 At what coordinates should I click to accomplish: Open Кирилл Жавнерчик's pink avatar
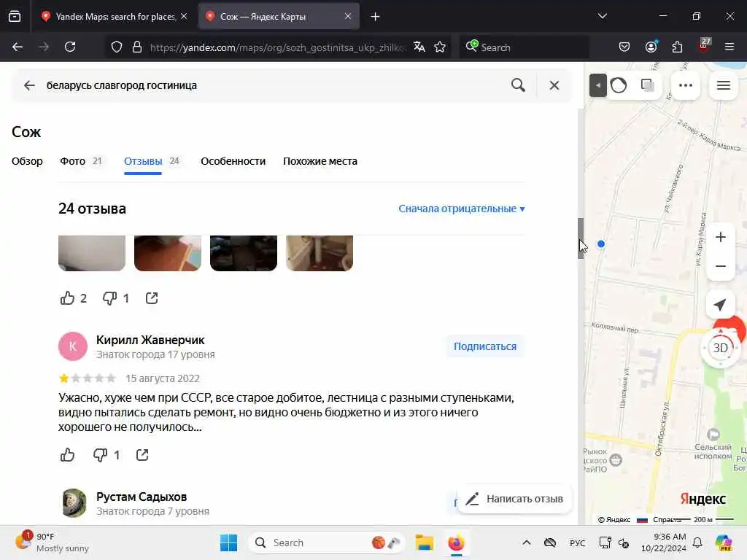coord(73,346)
